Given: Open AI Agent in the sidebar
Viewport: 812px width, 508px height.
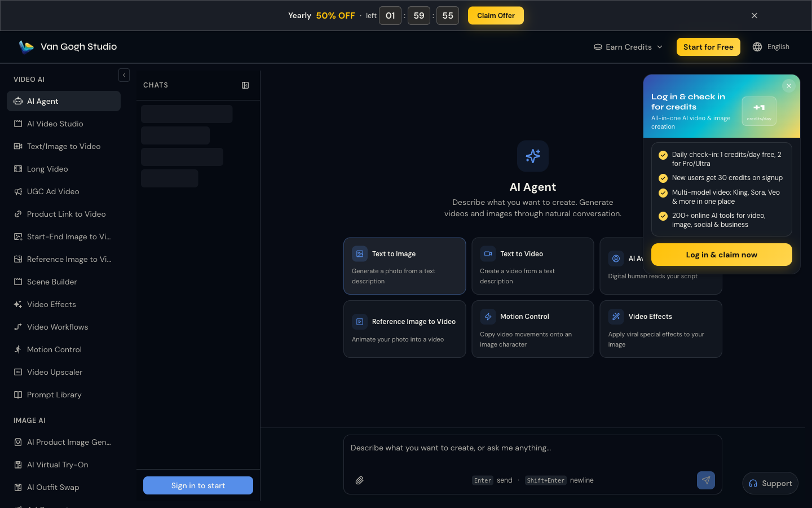Looking at the screenshot, I should pyautogui.click(x=64, y=101).
